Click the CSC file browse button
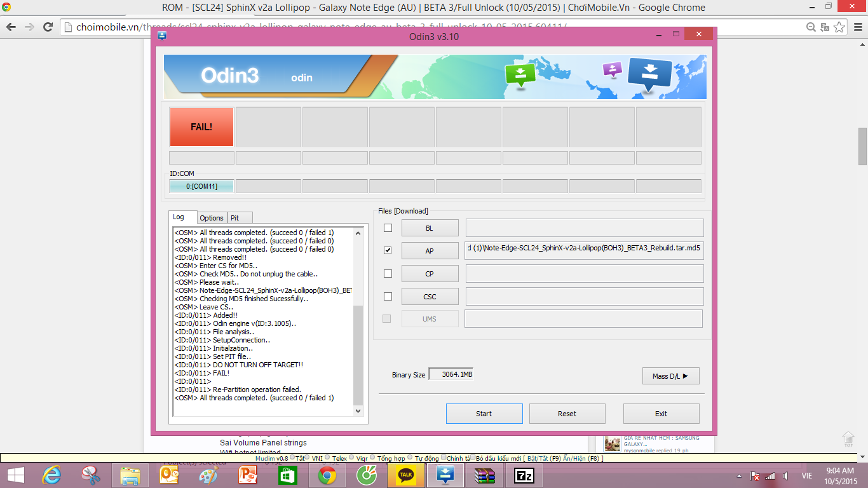Viewport: 868px width, 488px height. (430, 297)
